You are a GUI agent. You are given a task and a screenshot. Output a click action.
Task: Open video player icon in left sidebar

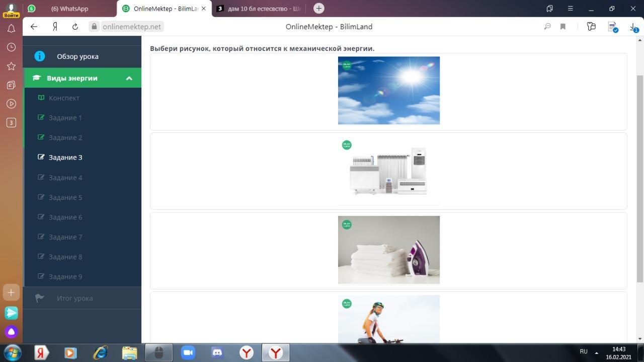[11, 104]
